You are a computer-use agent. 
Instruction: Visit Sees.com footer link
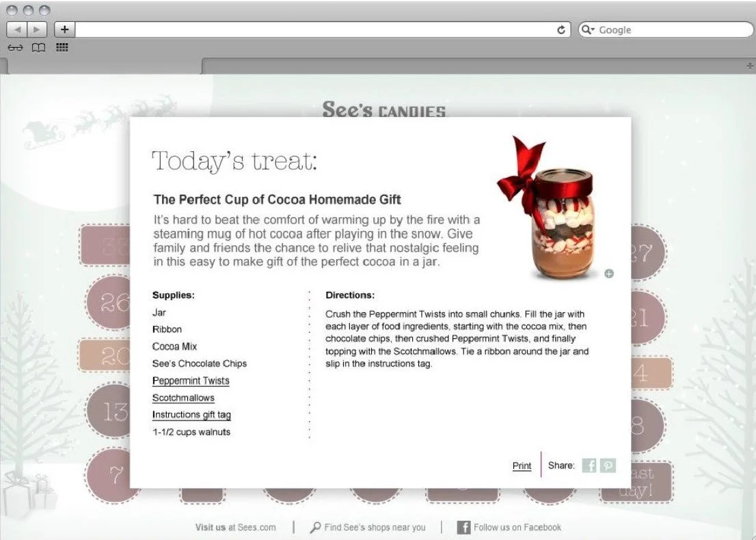235,527
